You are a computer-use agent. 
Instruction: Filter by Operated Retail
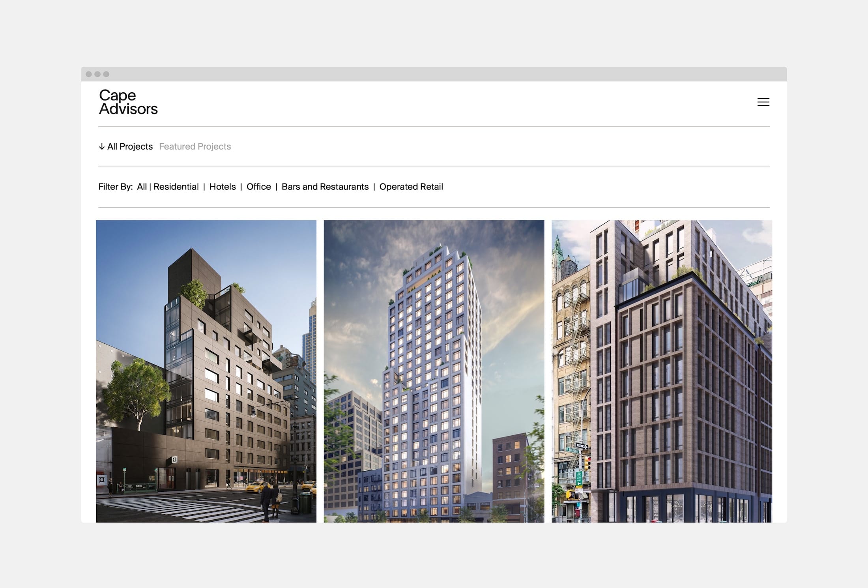tap(411, 187)
